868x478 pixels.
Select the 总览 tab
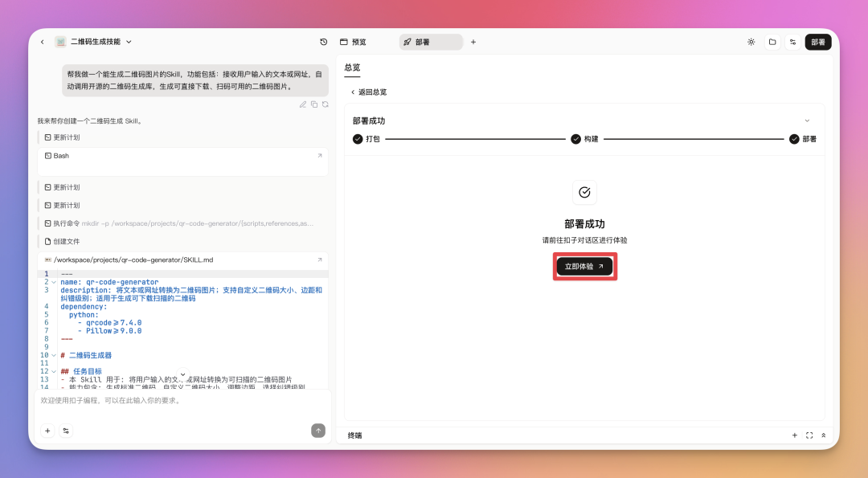coord(352,67)
